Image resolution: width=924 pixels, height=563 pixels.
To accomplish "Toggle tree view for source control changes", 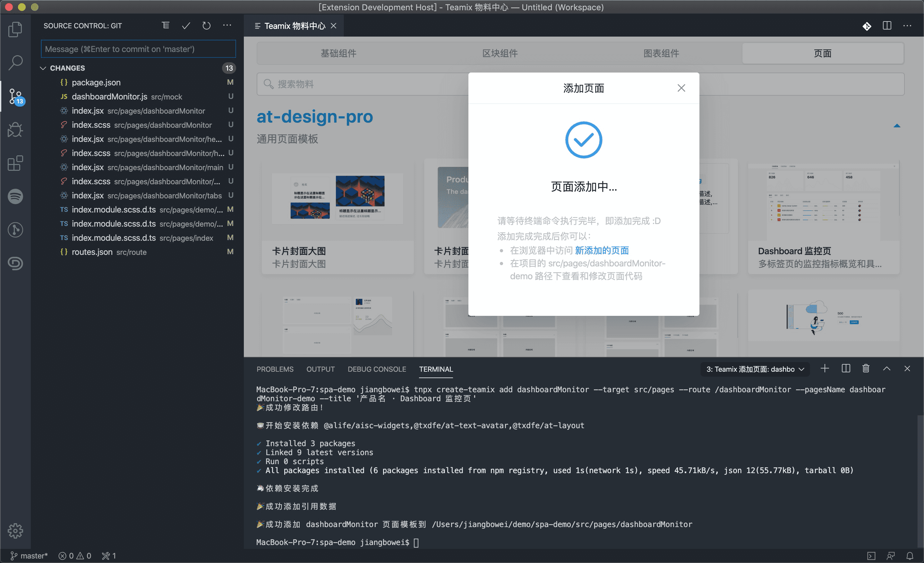I will pyautogui.click(x=165, y=25).
